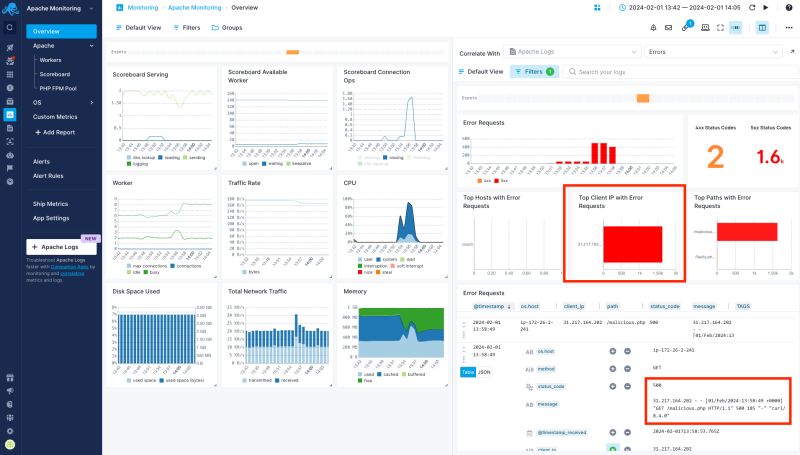800x455 pixels.
Task: Add a filter for os.host value
Action: pyautogui.click(x=612, y=351)
